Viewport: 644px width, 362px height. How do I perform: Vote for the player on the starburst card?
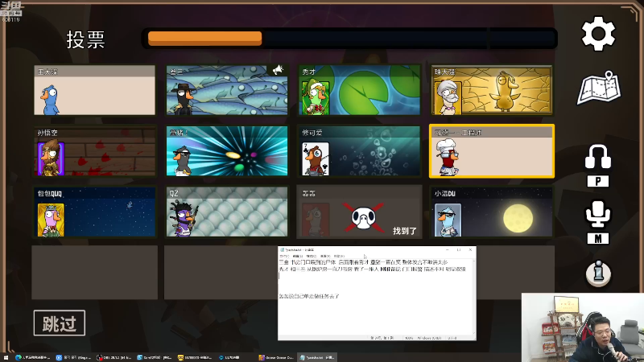(227, 151)
